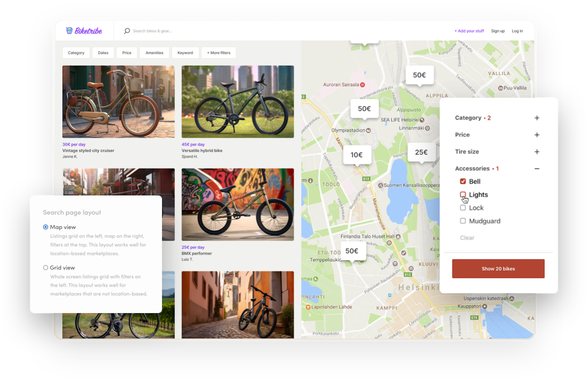The height and width of the screenshot is (382, 588).
Task: Click the Versatile hybrid bike title
Action: [202, 151]
